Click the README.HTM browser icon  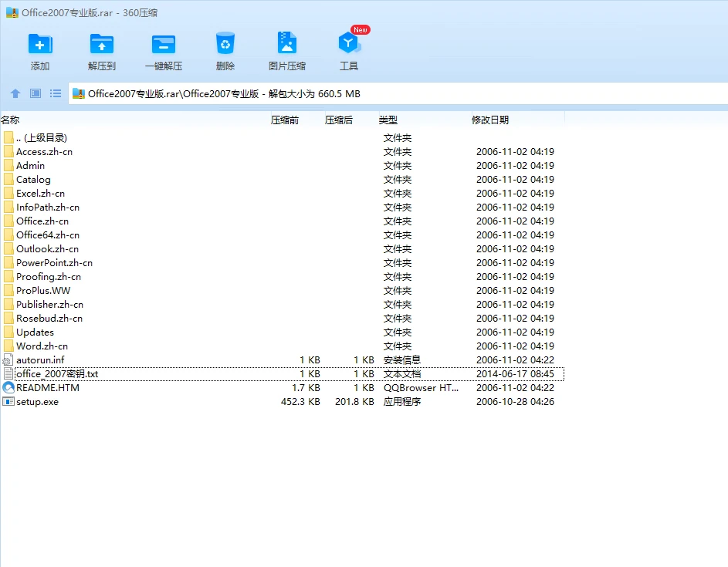[x=8, y=388]
